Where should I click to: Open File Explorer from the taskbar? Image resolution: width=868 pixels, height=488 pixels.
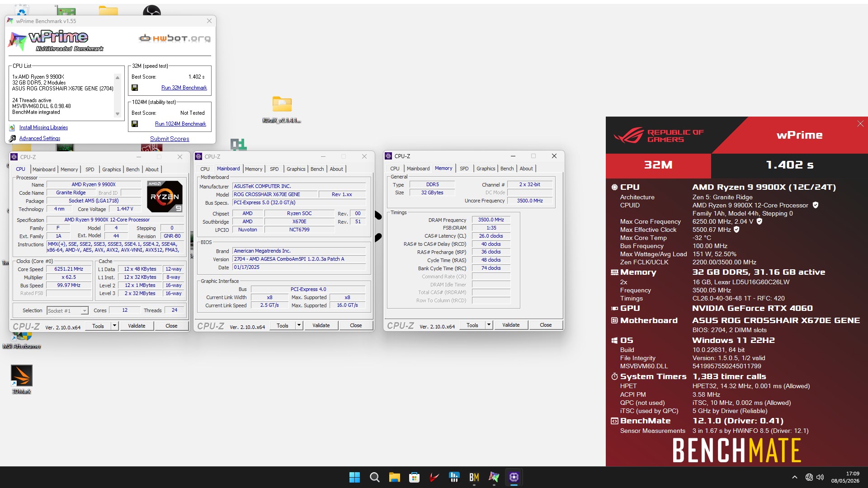pos(395,477)
